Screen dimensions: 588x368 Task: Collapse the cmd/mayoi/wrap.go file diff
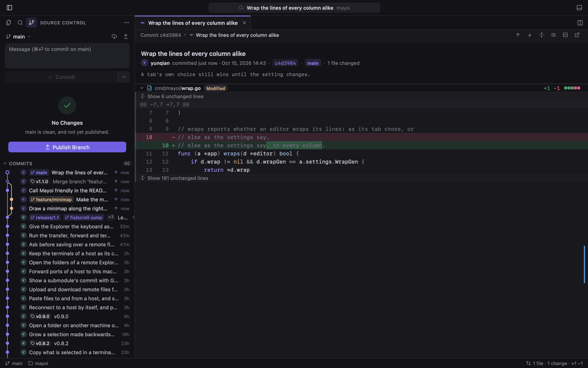tap(141, 88)
